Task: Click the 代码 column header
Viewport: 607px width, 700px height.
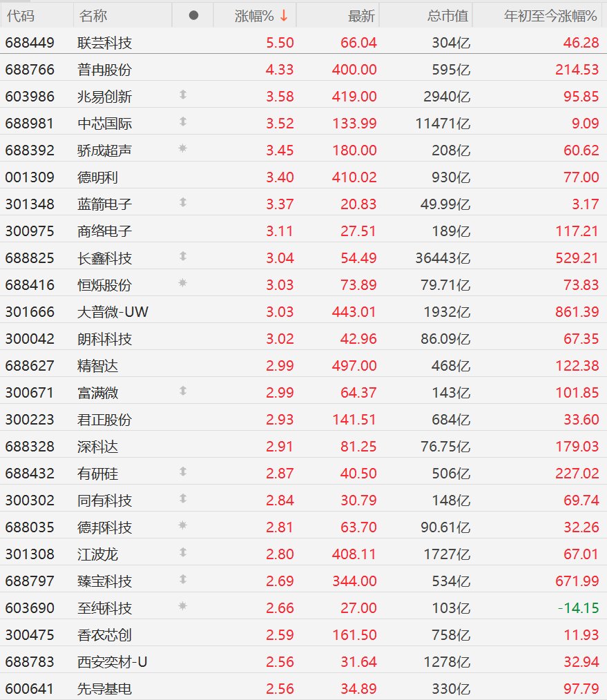Action: click(x=21, y=16)
